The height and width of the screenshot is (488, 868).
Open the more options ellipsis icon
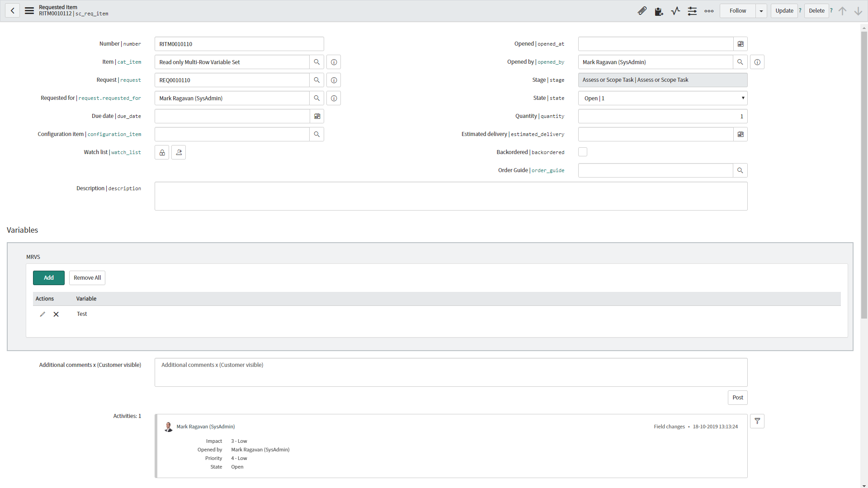(x=709, y=11)
